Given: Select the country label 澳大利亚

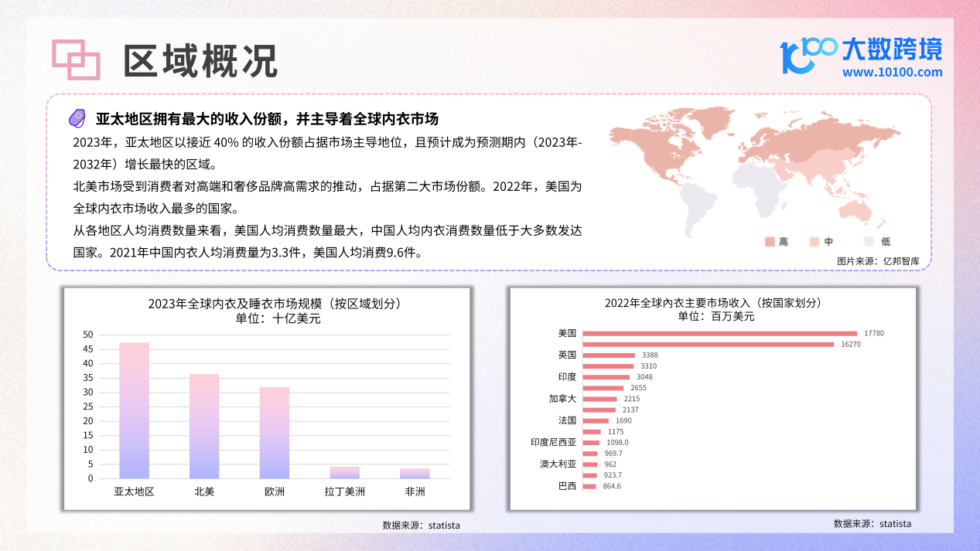Looking at the screenshot, I should coord(558,464).
